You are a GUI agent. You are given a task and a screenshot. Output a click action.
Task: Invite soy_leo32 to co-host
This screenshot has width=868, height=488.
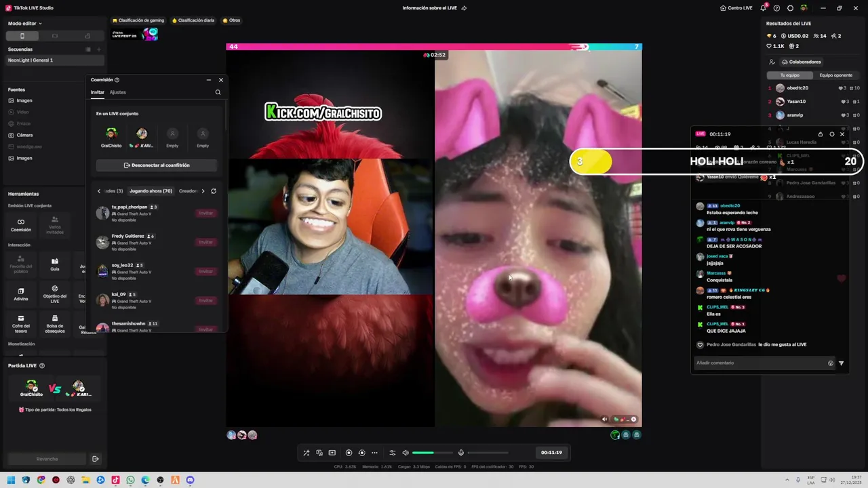(205, 272)
